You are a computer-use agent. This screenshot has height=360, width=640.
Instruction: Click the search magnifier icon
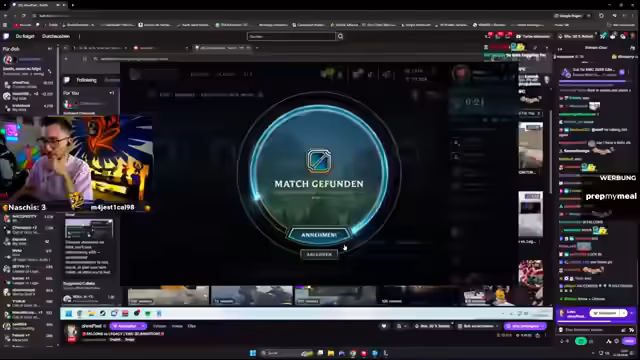pyautogui.click(x=340, y=36)
